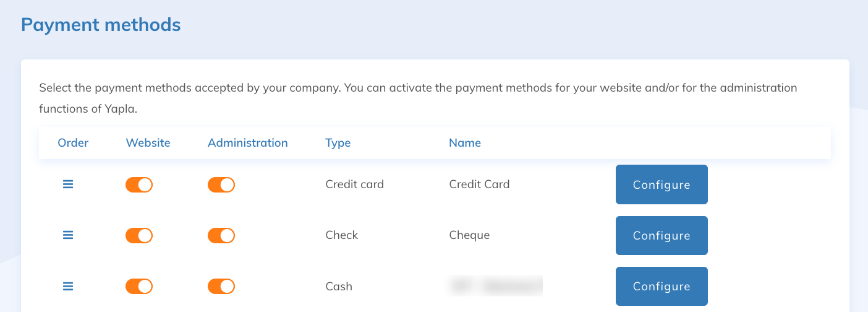Disable Website toggle for Cash
Viewport: 868px width, 312px height.
[x=139, y=286]
